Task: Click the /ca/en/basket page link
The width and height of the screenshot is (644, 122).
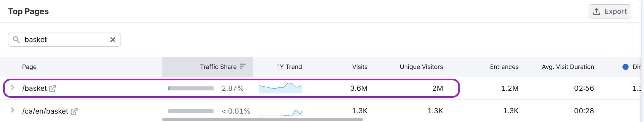Action: click(x=45, y=111)
